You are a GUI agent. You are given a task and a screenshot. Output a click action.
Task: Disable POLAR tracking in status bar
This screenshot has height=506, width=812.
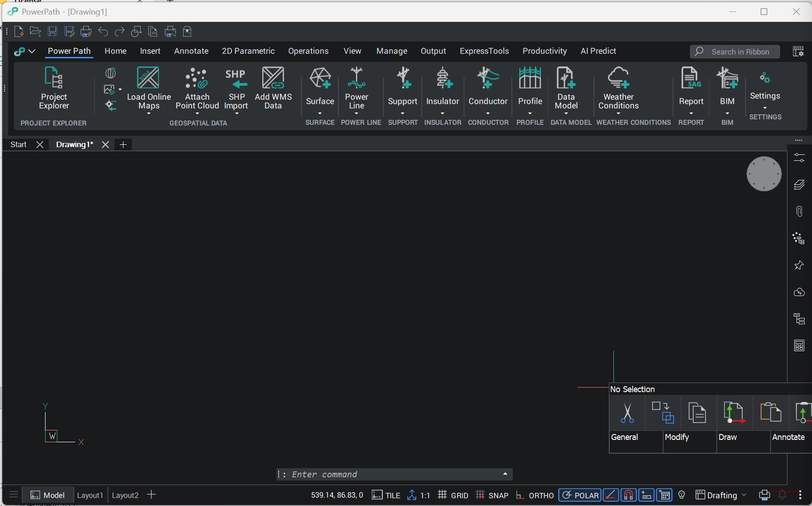580,495
